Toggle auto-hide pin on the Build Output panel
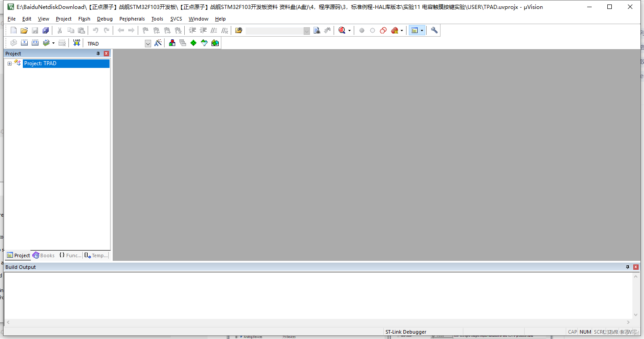644x339 pixels. [627, 267]
